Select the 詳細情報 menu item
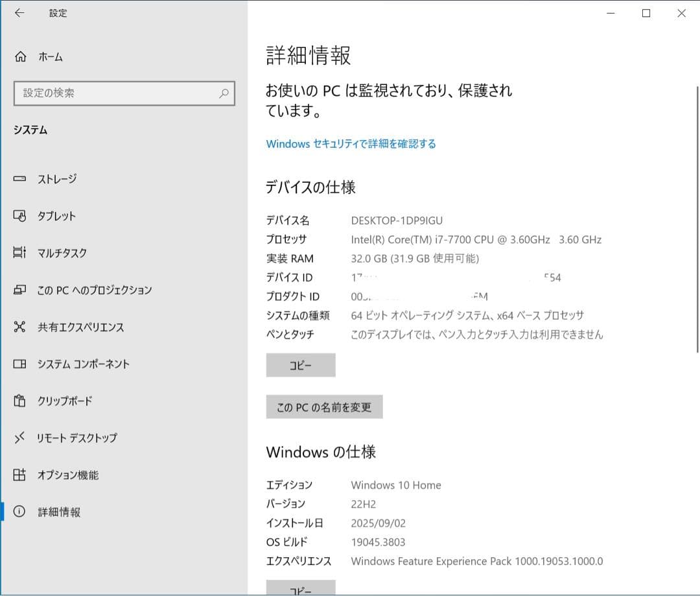 pyautogui.click(x=59, y=512)
